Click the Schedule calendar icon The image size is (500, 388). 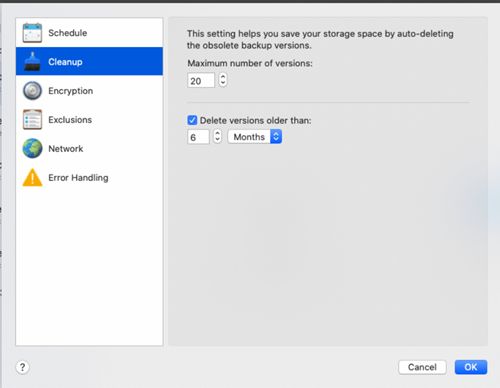tap(32, 33)
